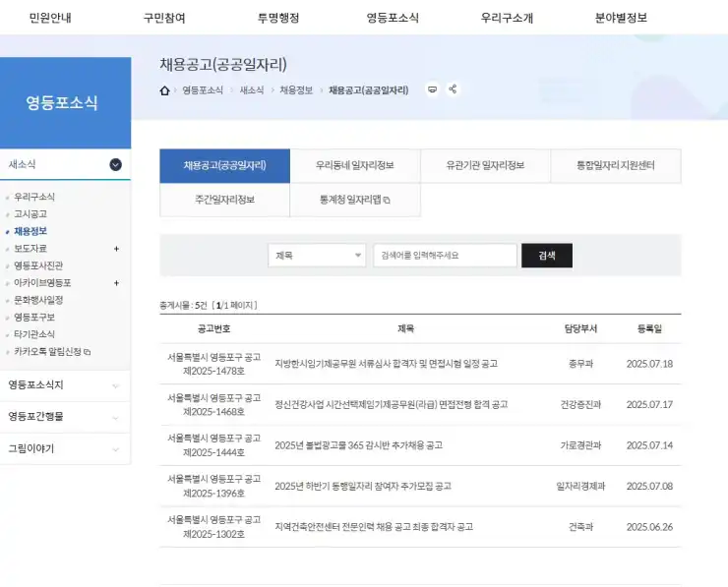728x587 pixels.
Task: Collapse the 새소식 sidebar section arrow
Action: 116,164
